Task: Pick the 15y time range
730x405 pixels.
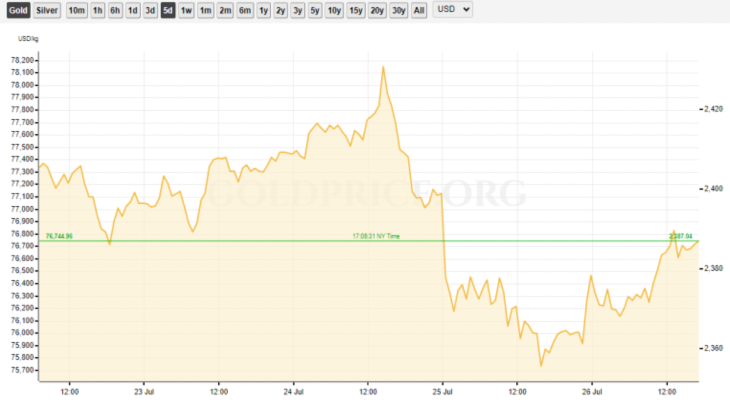Action: [356, 10]
